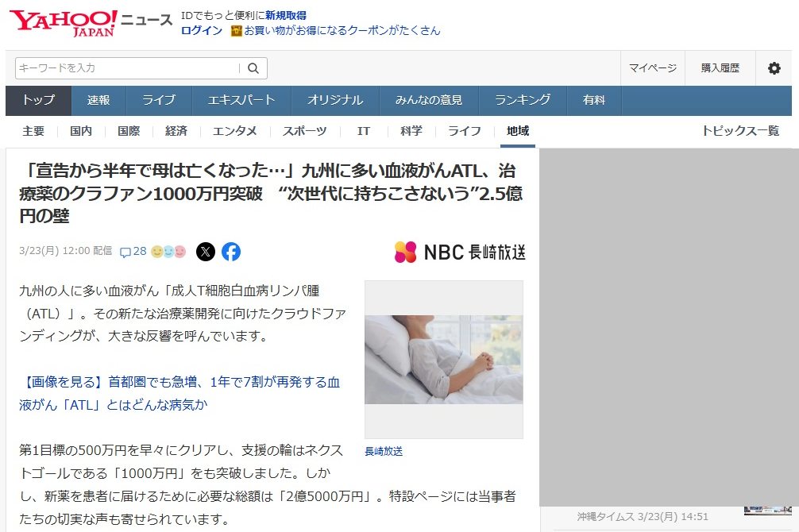The width and height of the screenshot is (799, 532).
Task: Switch to the 速報 tab
Action: click(98, 100)
